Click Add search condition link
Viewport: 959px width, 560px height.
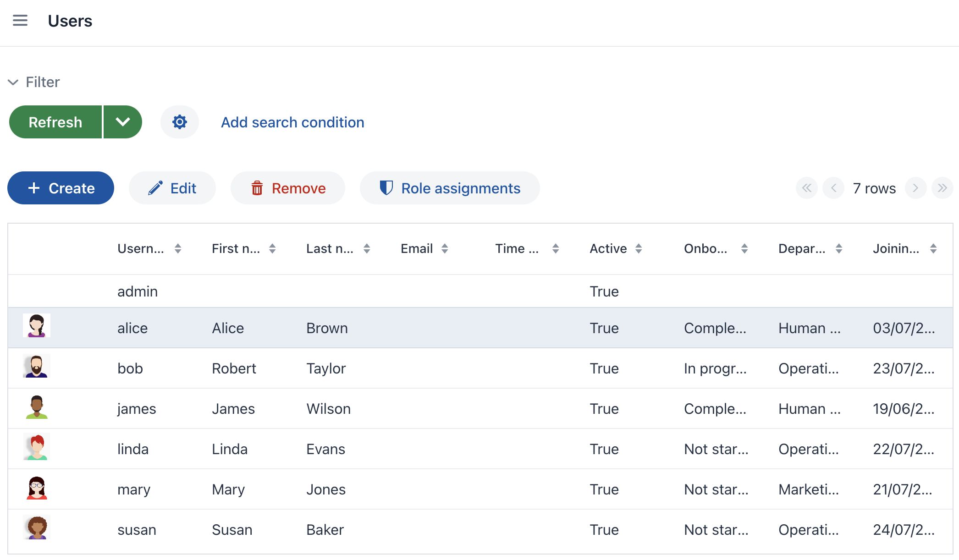(x=292, y=122)
